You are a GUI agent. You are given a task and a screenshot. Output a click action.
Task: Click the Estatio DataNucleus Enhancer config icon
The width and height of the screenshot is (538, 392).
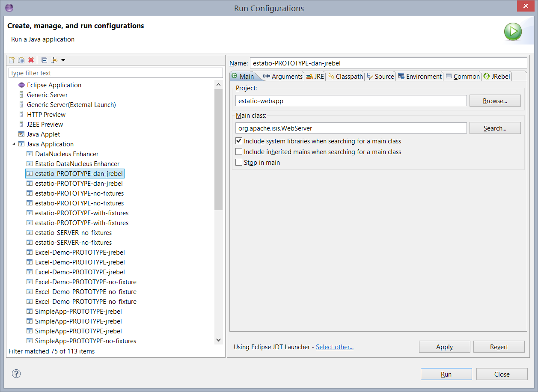(x=30, y=164)
